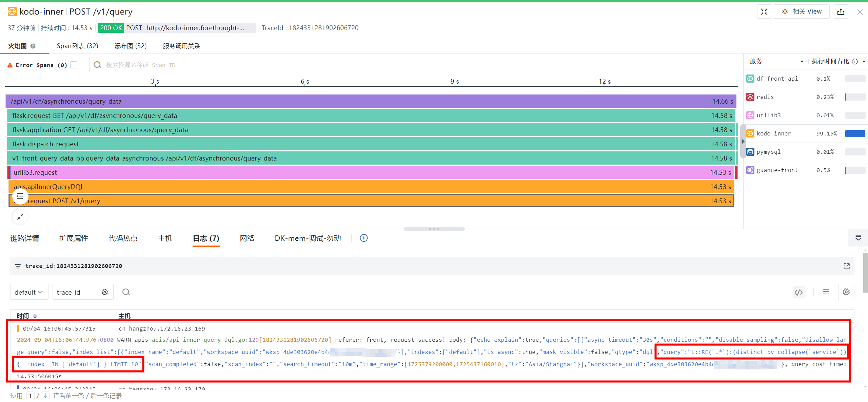This screenshot has height=402, width=868.
Task: Expand the log entry options menu icon
Action: click(x=826, y=292)
